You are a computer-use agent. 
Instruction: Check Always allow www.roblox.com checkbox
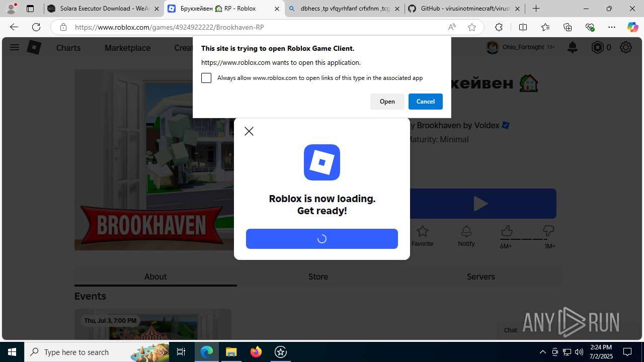pyautogui.click(x=206, y=78)
